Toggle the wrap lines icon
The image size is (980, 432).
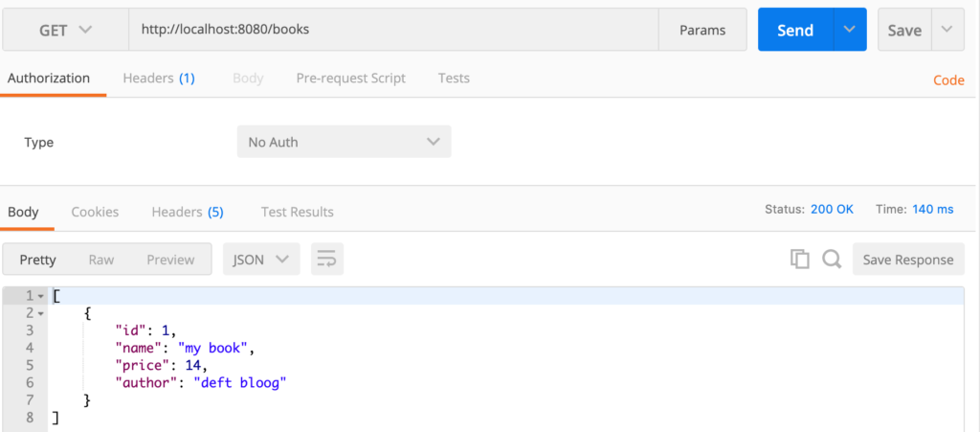coord(327,259)
